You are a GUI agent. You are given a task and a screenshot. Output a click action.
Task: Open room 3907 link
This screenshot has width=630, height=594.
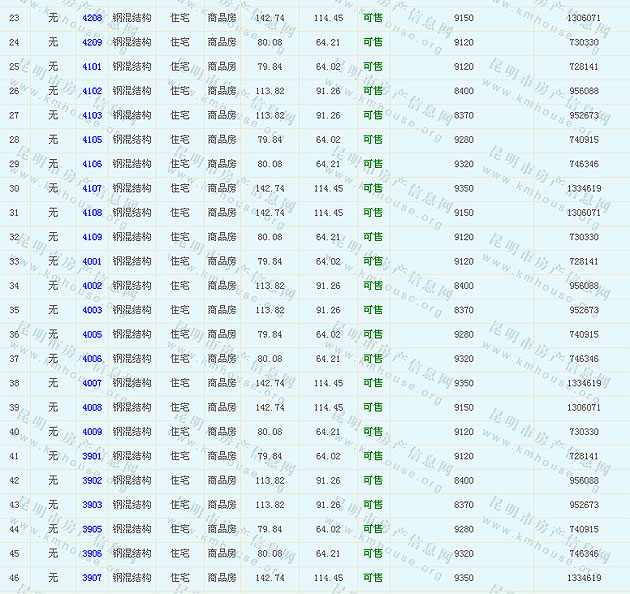pos(92,577)
